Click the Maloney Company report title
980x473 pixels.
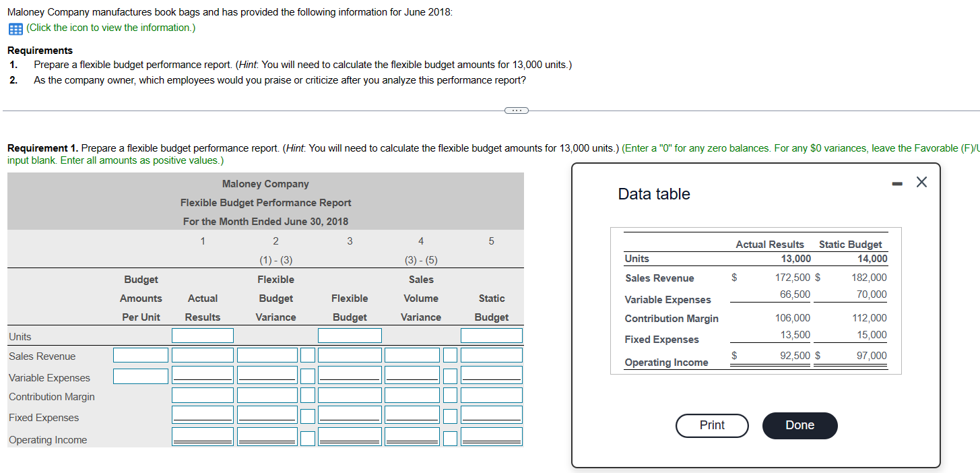(265, 184)
